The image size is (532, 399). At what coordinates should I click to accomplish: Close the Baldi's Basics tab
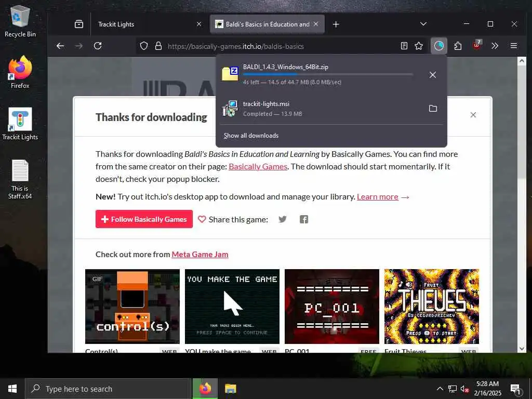pyautogui.click(x=316, y=24)
